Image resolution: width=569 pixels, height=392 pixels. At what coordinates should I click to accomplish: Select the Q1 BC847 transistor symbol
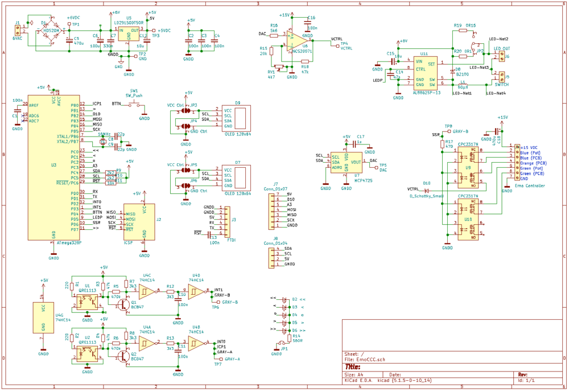124,305
